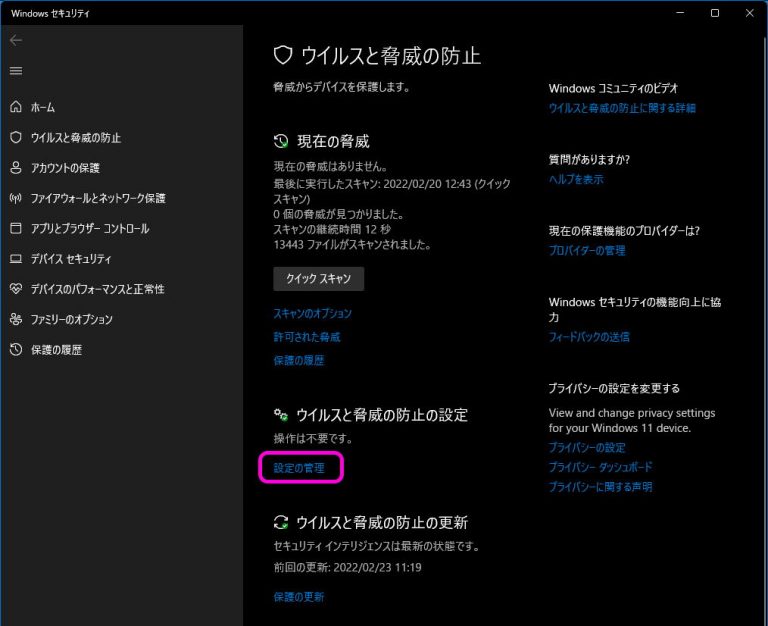Start a クイック スキャン
The height and width of the screenshot is (626, 768).
click(318, 279)
